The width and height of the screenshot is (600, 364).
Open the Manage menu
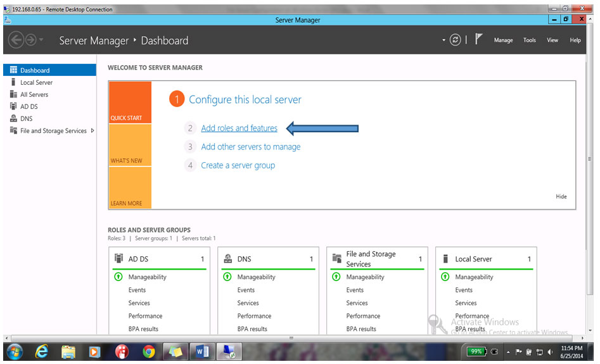point(503,40)
